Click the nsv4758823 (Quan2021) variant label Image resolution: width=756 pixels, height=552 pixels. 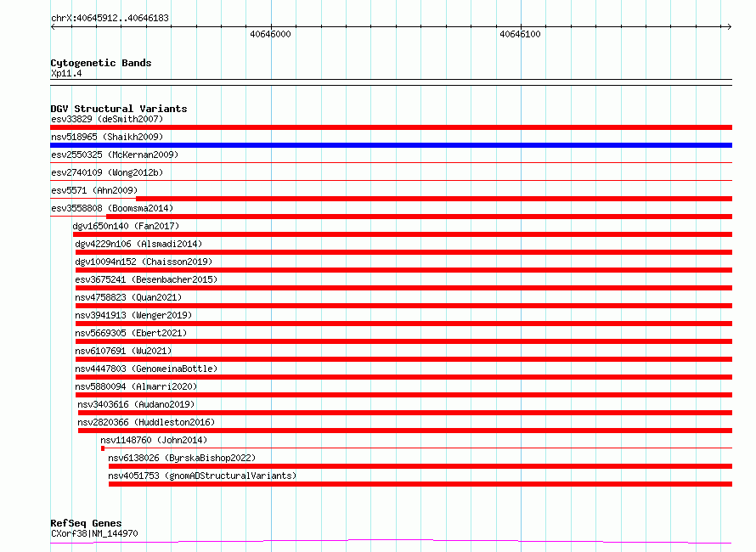coord(128,297)
